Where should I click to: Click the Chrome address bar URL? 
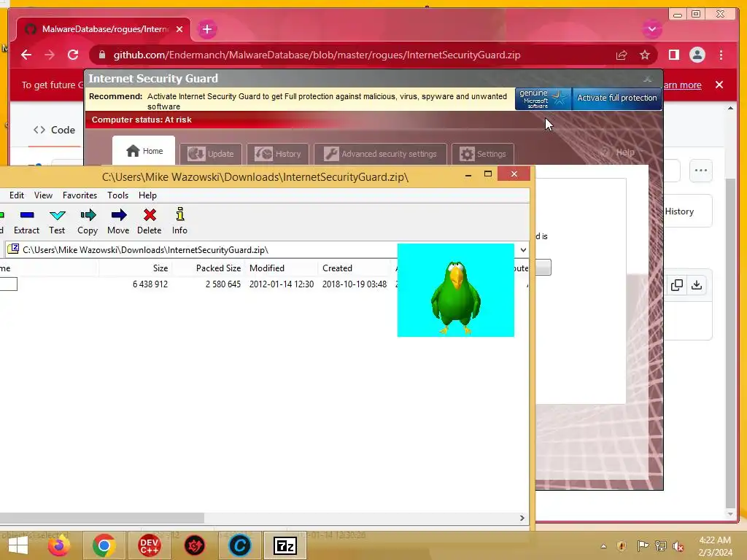317,55
